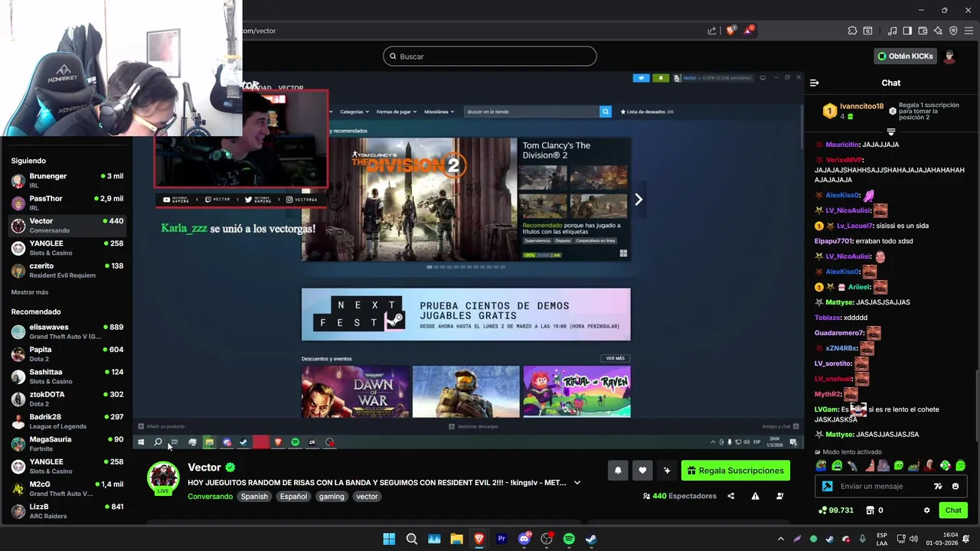The height and width of the screenshot is (551, 980).
Task: Expand Mostrar más in the Siguiendo list
Action: (x=30, y=292)
